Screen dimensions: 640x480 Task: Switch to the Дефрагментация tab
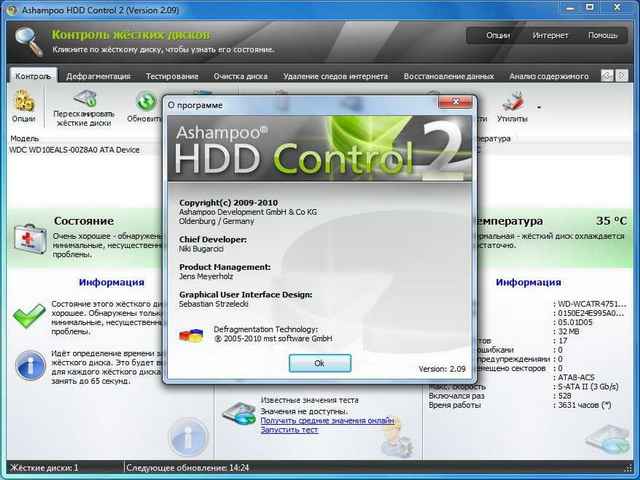click(99, 76)
